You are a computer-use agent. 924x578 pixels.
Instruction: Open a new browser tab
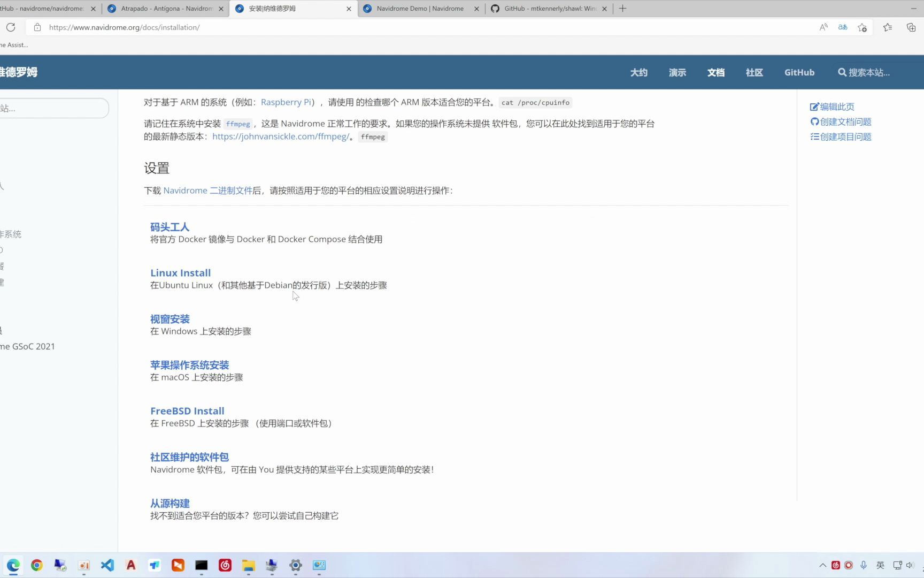(x=622, y=9)
